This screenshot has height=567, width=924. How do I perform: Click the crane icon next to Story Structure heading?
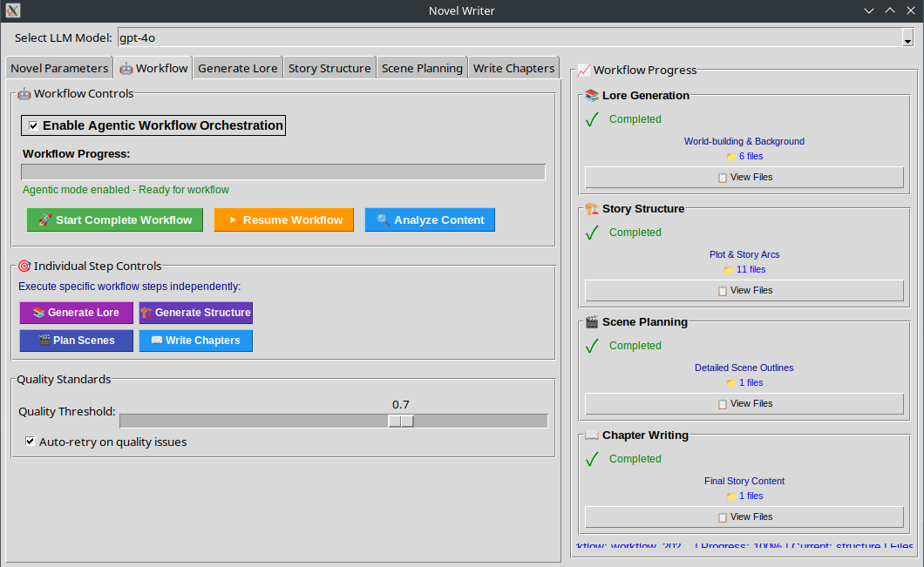point(592,209)
